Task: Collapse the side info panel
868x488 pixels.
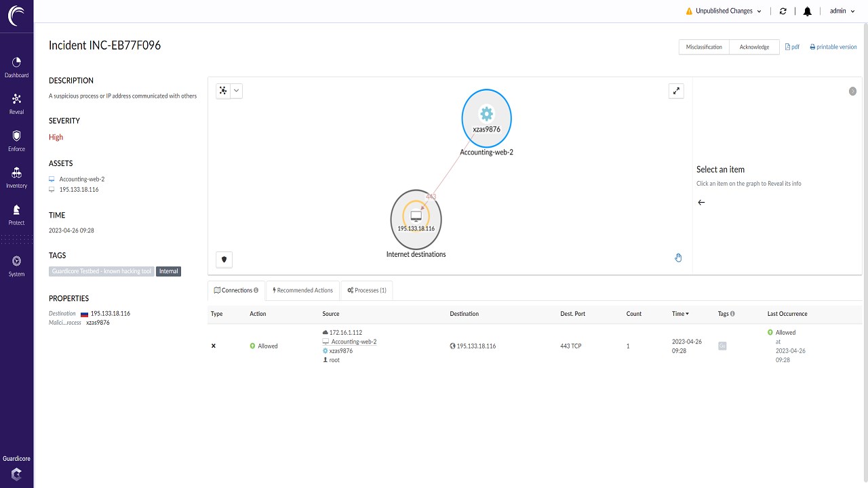Action: pyautogui.click(x=852, y=91)
